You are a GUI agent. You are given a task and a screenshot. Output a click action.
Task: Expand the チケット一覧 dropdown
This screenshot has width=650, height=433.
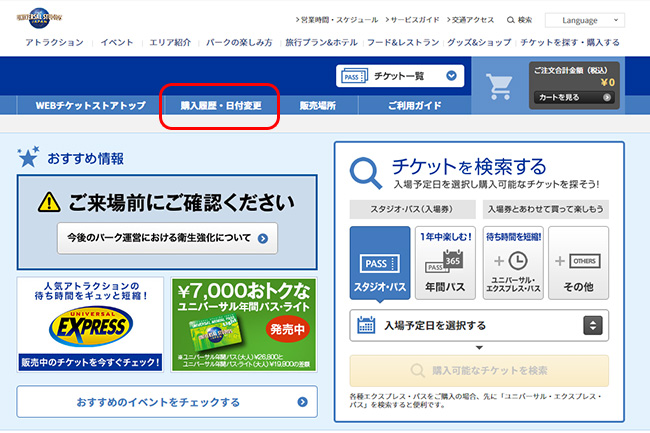tap(400, 76)
